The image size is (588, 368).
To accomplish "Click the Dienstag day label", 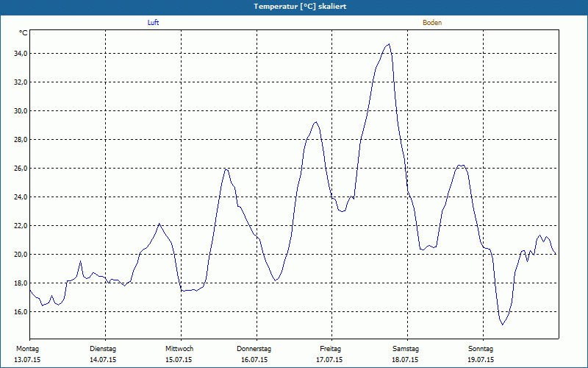I will 103,349.
